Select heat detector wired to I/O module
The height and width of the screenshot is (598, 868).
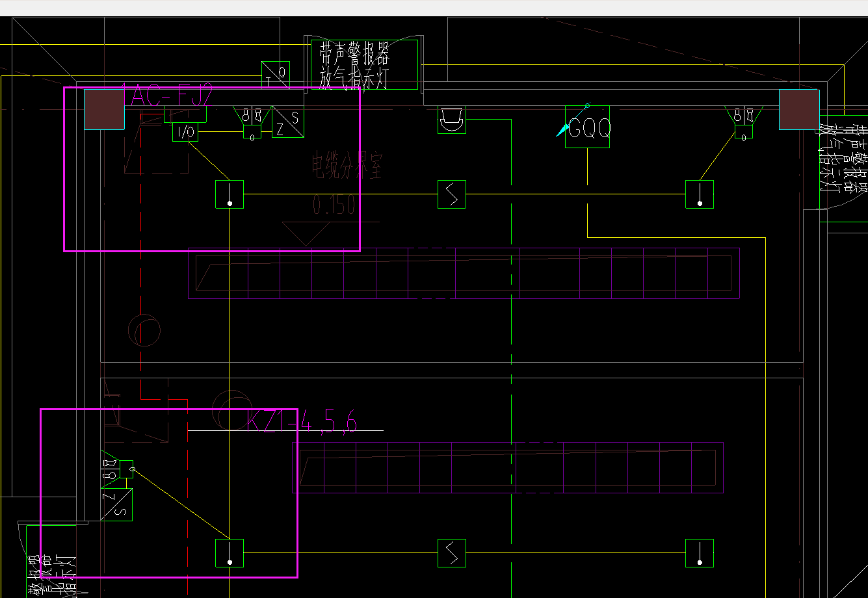(x=230, y=194)
